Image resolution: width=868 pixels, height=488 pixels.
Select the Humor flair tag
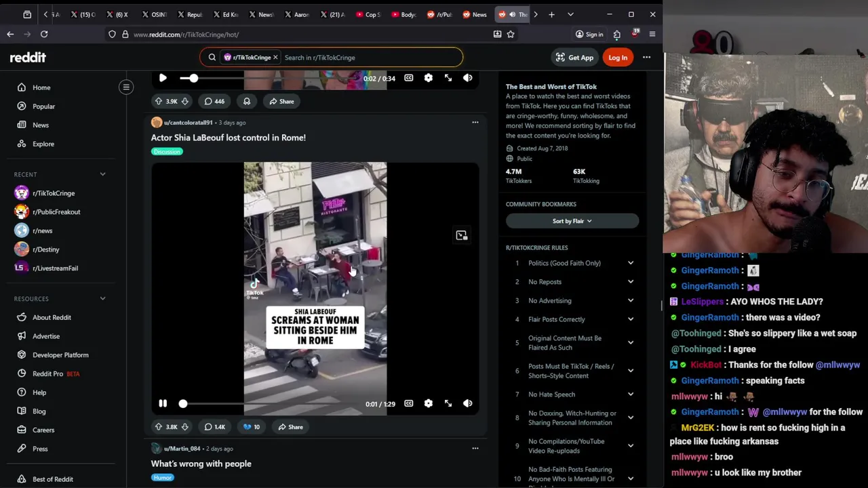(x=163, y=478)
